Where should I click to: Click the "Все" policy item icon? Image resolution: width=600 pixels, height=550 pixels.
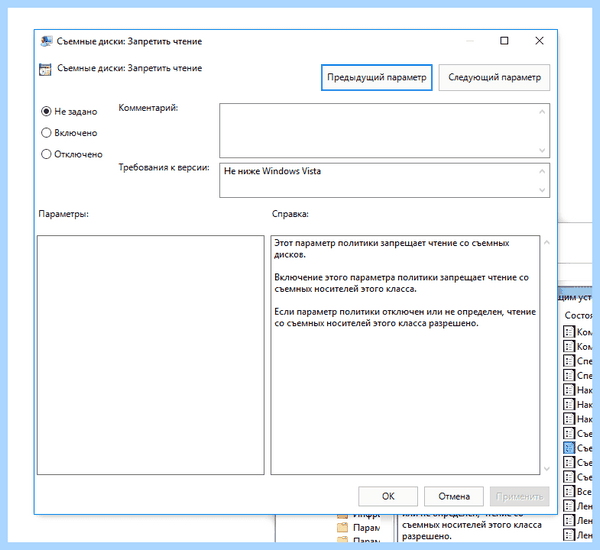tap(569, 491)
